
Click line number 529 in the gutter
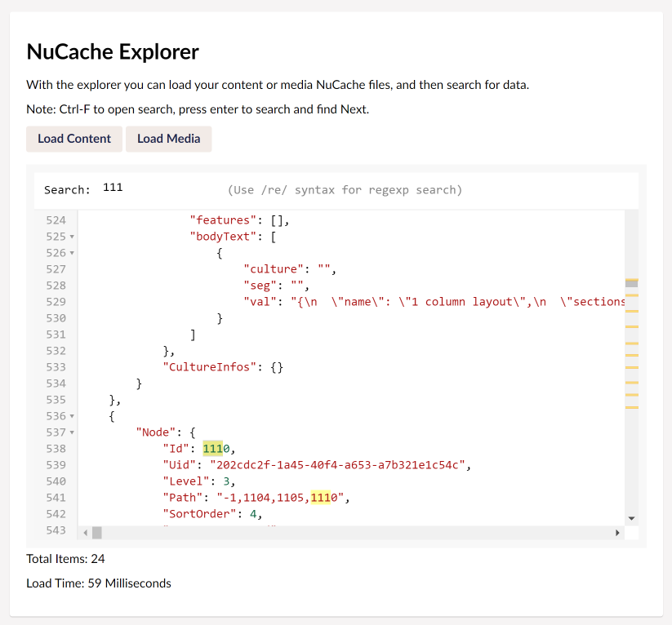coord(56,302)
